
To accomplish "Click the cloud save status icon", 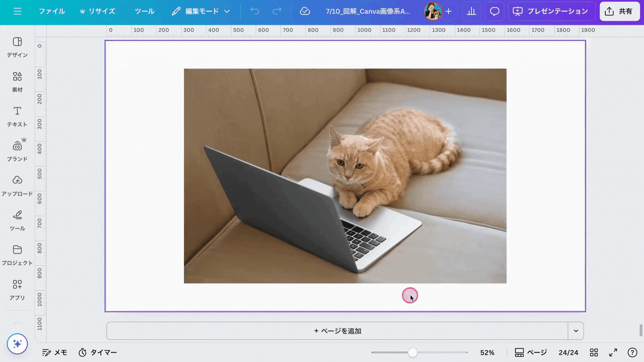I will coord(305,11).
